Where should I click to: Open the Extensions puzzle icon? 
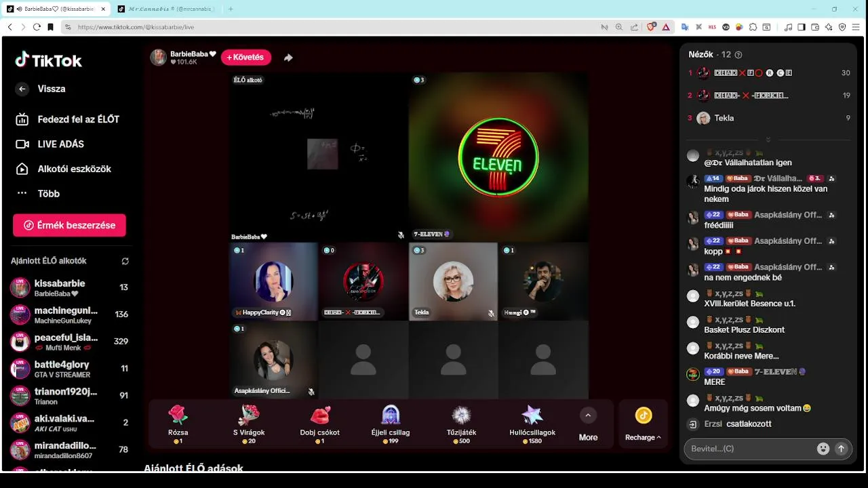[x=753, y=27]
